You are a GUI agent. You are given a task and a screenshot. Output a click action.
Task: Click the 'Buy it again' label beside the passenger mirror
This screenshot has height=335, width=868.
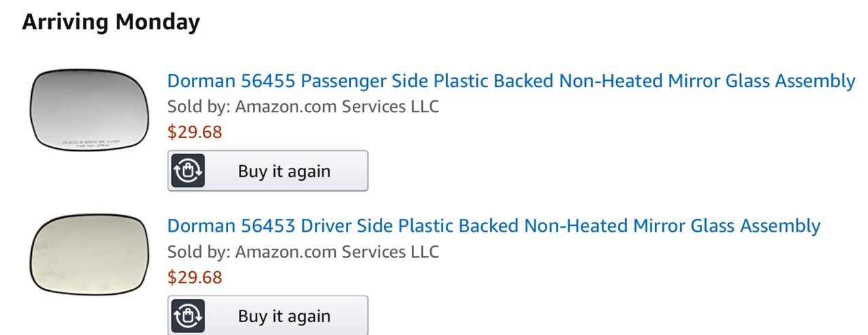tap(284, 171)
